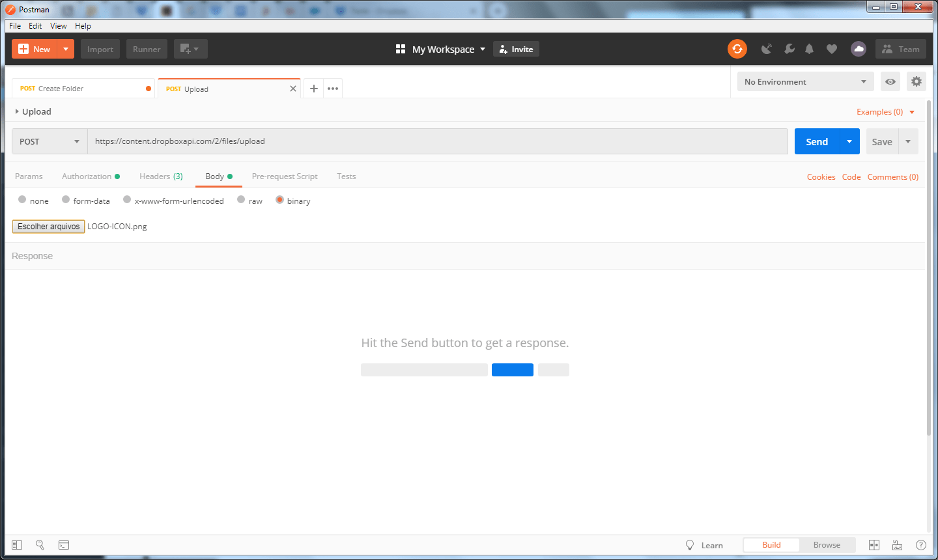The width and height of the screenshot is (938, 560).
Task: Switch to the Create Folder request tab
Action: tap(83, 89)
